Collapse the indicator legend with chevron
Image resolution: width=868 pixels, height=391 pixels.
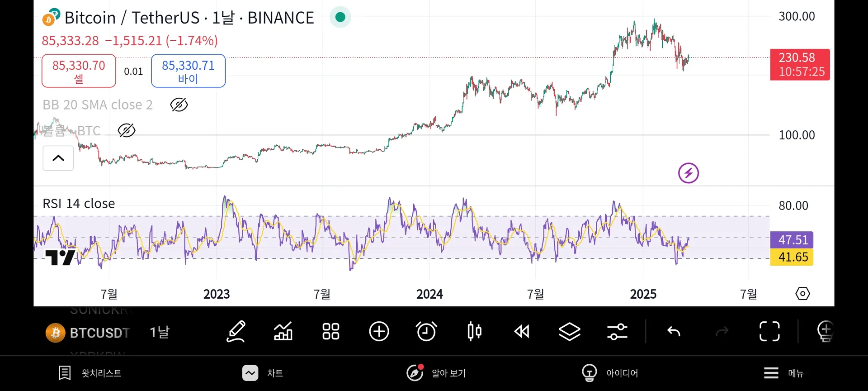click(58, 158)
